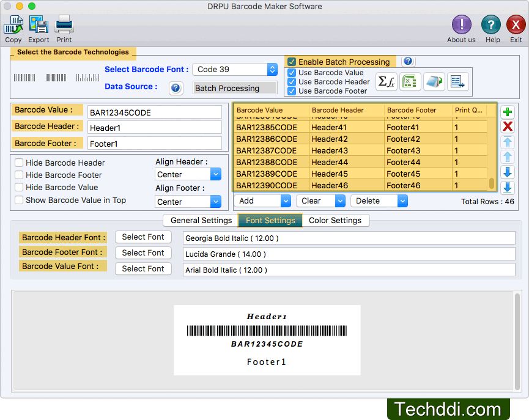The width and height of the screenshot is (529, 420).
Task: Open the Export toolbar icon
Action: 39,25
